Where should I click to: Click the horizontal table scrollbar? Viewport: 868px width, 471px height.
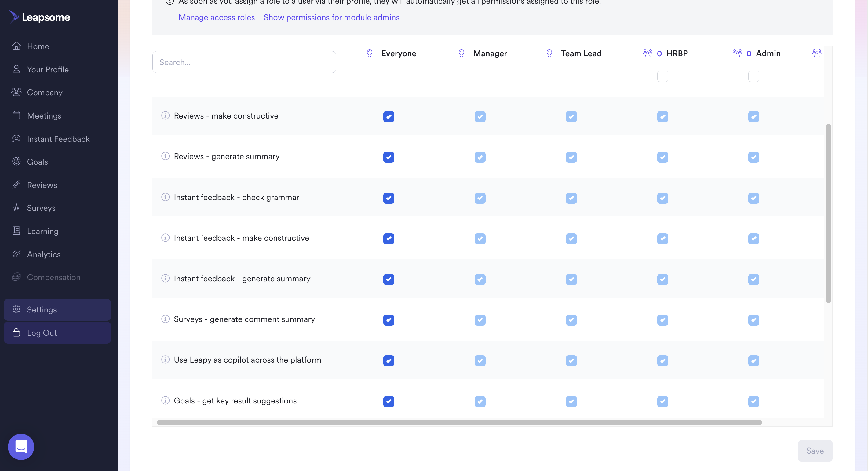click(459, 422)
